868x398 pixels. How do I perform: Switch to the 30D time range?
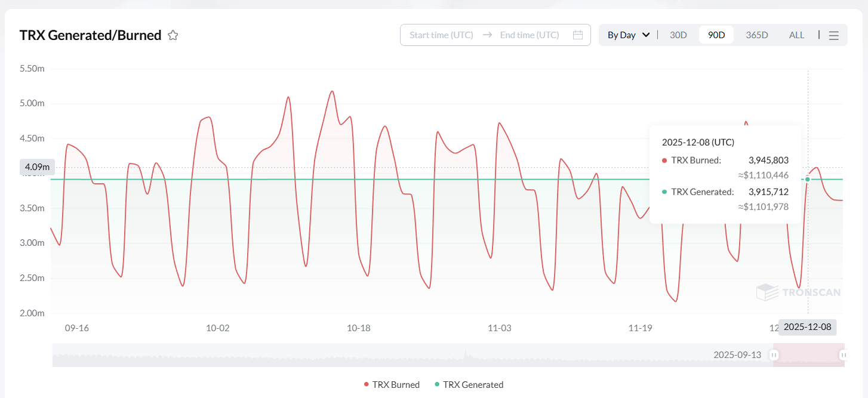(678, 35)
